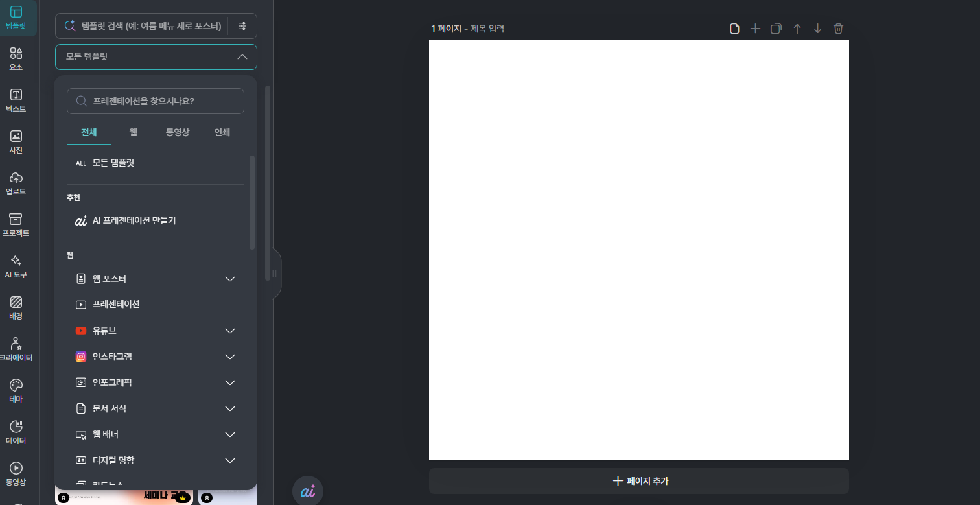Select the 텍스트 text tool
The height and width of the screenshot is (505, 980).
[x=16, y=100]
